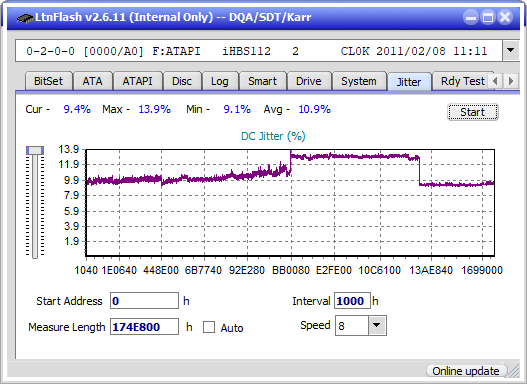Click the vertical scale slider thumb
The image size is (527, 384).
tap(35, 150)
